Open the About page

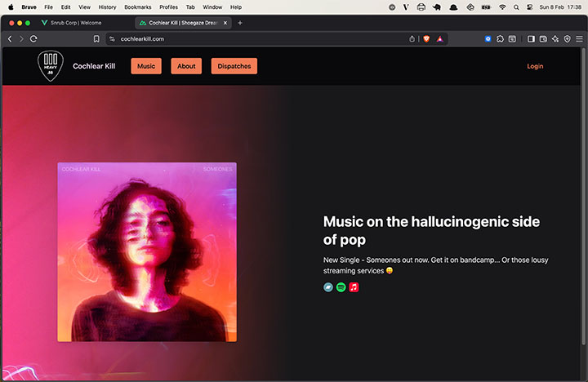coord(186,66)
